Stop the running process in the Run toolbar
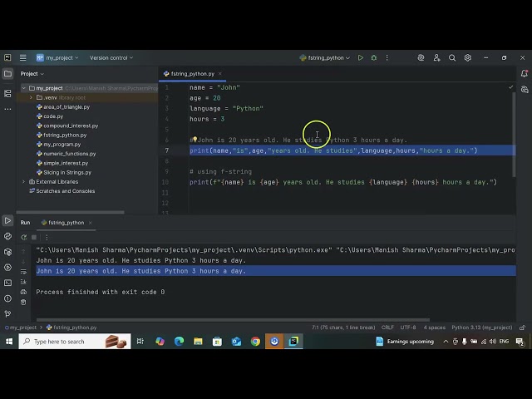 coord(34,237)
